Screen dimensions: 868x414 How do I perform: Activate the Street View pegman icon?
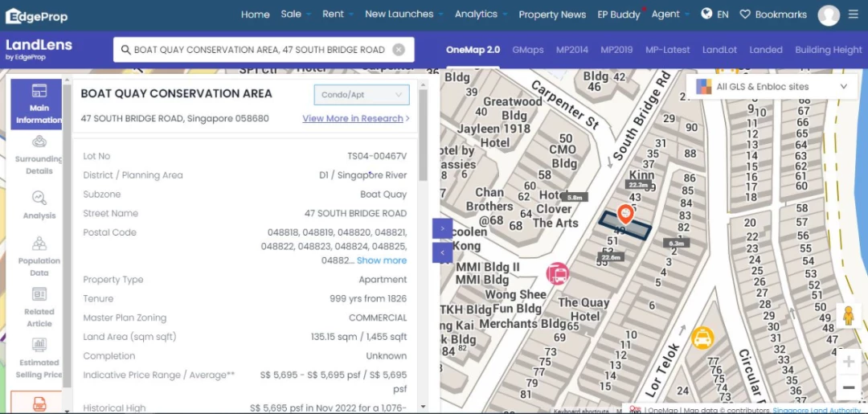point(848,316)
